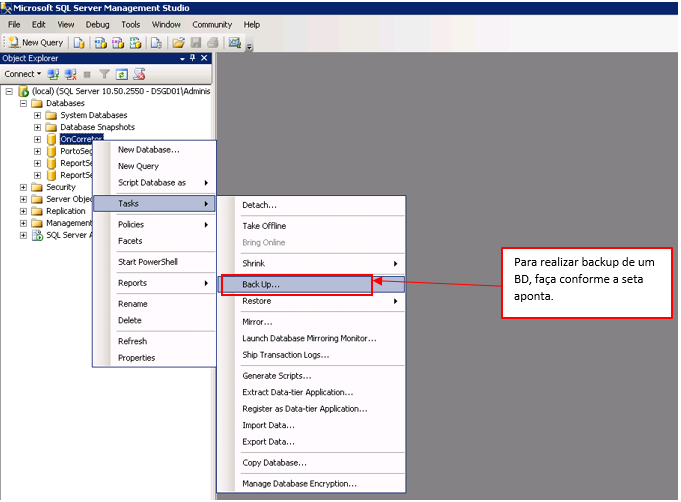Choose New Query from context menu

click(x=155, y=166)
